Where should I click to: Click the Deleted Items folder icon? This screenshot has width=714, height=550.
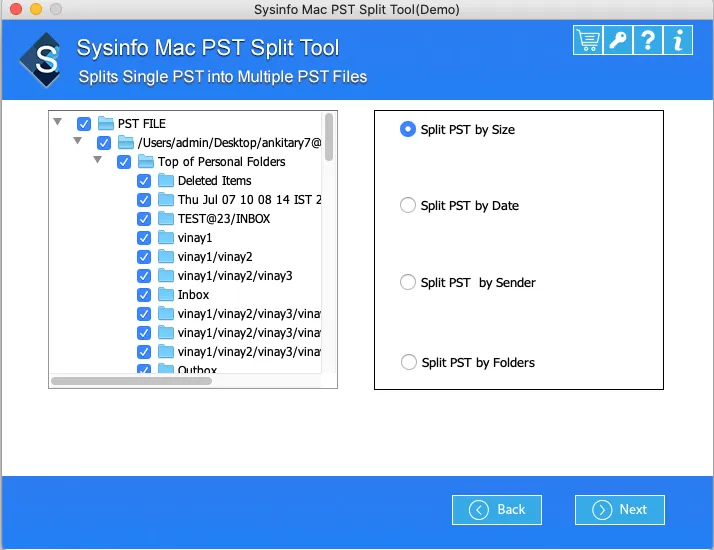point(166,181)
